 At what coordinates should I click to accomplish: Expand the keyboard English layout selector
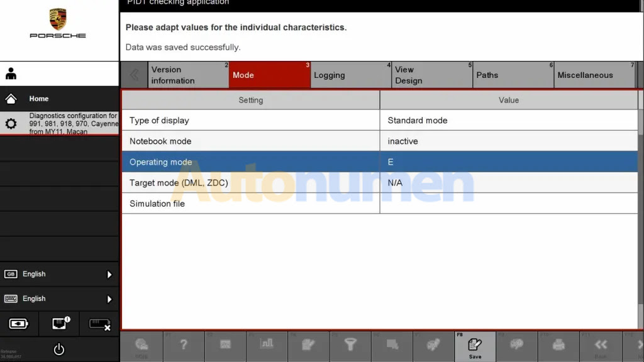click(59, 299)
